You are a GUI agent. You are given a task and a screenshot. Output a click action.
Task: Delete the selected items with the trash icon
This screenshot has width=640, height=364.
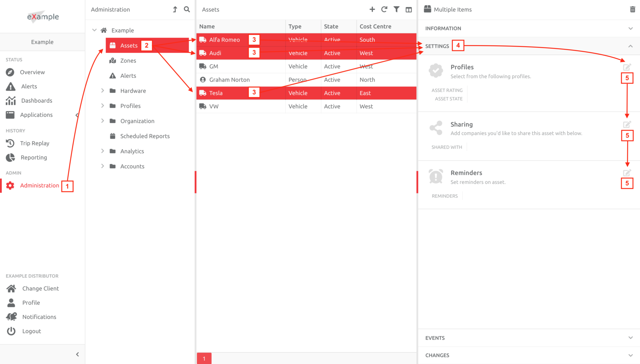[632, 10]
